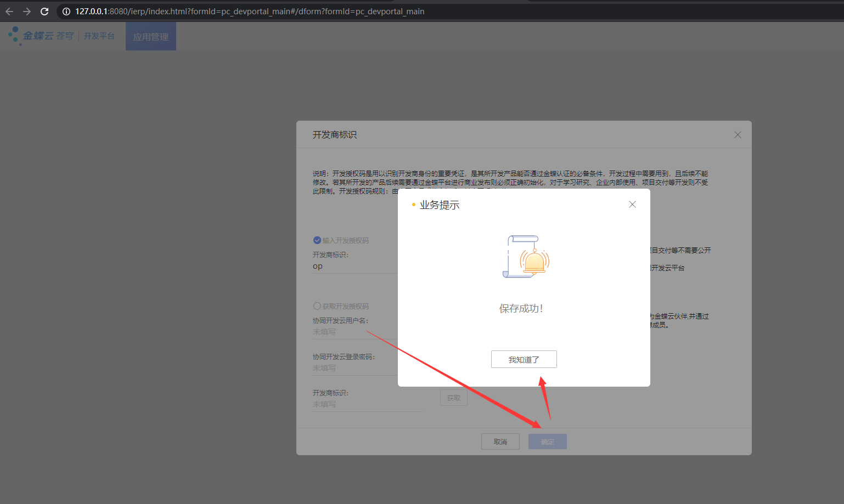Click the 业务提示 title text

coord(440,205)
